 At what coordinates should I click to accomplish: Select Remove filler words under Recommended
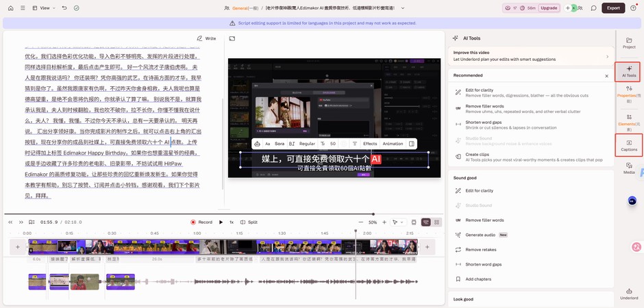point(531,109)
